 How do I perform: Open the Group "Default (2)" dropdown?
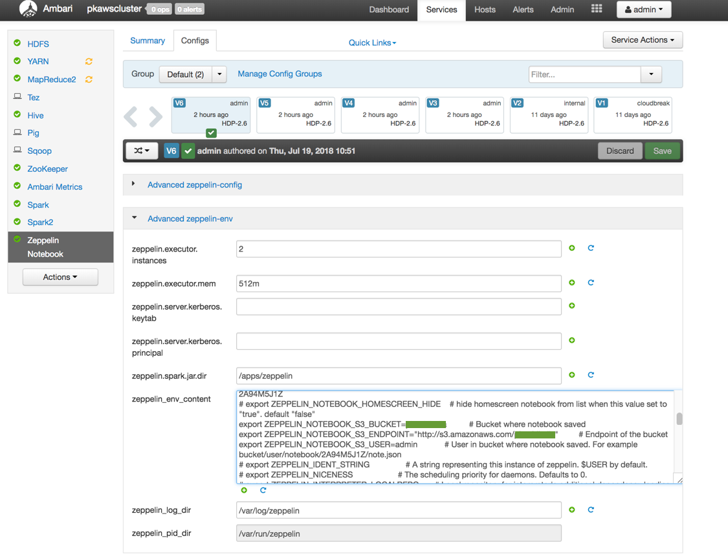(x=193, y=74)
